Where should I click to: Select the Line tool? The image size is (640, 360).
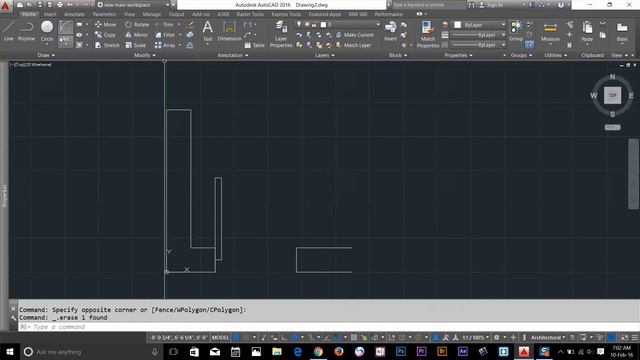tap(9, 31)
